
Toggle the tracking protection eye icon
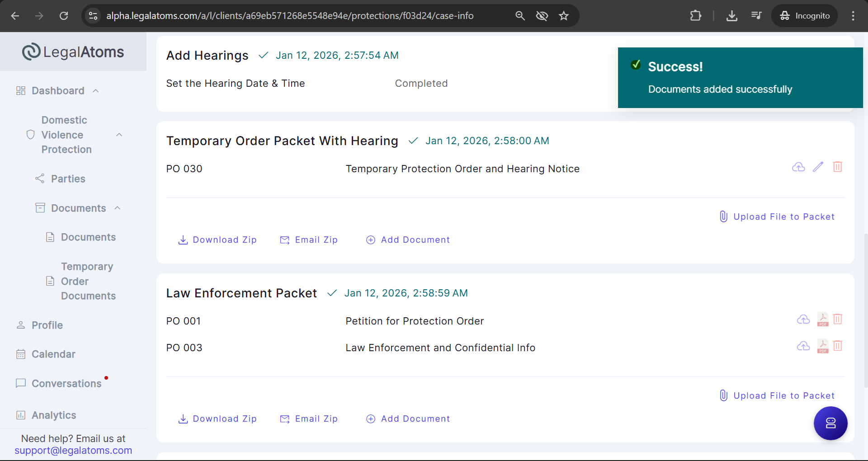tap(542, 16)
